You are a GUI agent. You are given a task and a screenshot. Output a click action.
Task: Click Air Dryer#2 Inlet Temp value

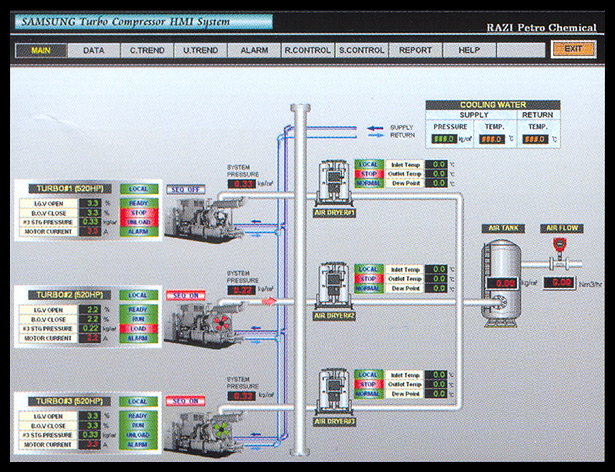pyautogui.click(x=436, y=270)
